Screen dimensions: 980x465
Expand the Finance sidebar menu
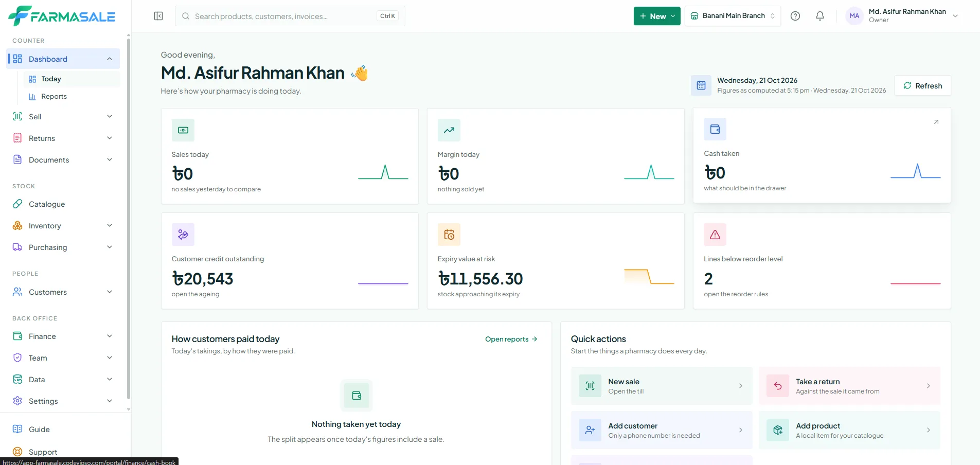[64, 336]
